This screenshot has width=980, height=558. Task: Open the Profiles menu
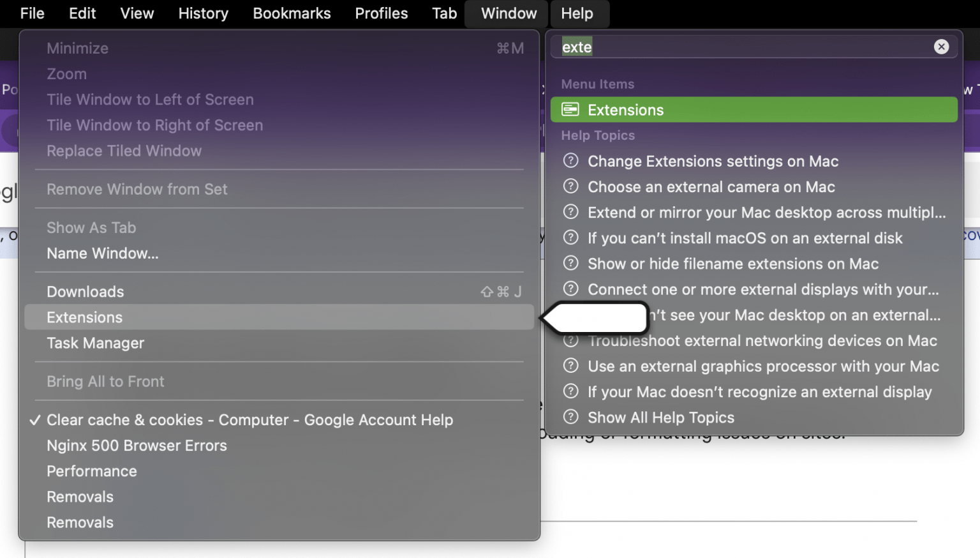click(x=381, y=13)
